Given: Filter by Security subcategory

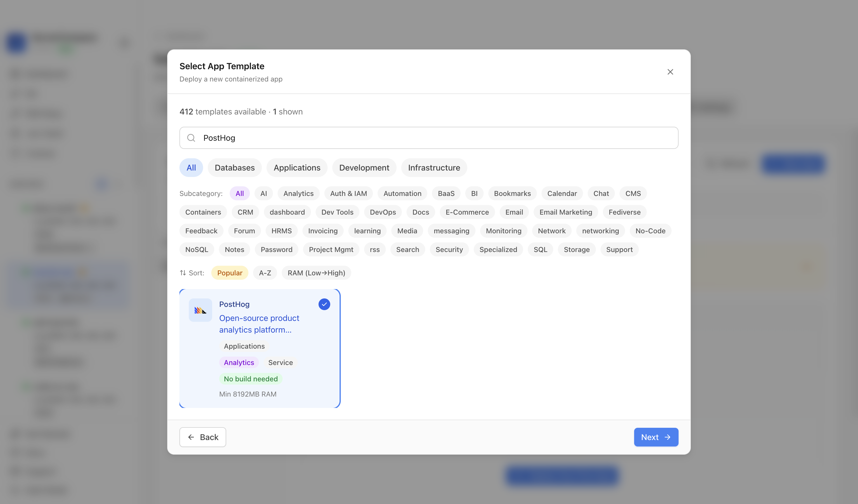Looking at the screenshot, I should click(449, 249).
